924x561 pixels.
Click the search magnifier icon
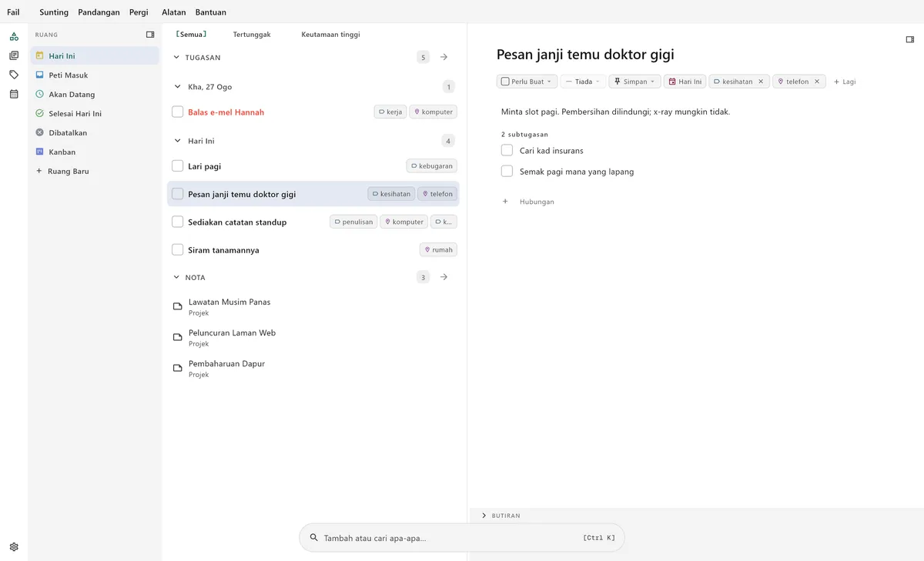(313, 538)
